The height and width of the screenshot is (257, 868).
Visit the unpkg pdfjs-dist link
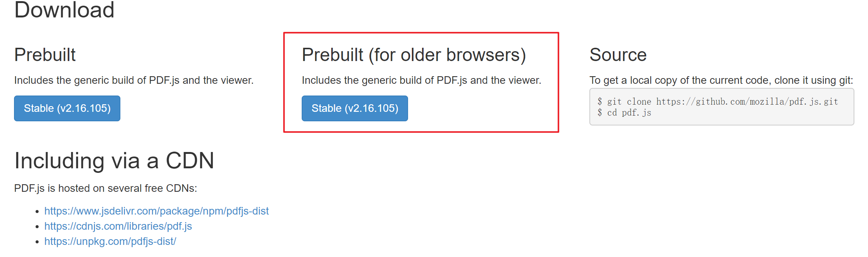(110, 241)
